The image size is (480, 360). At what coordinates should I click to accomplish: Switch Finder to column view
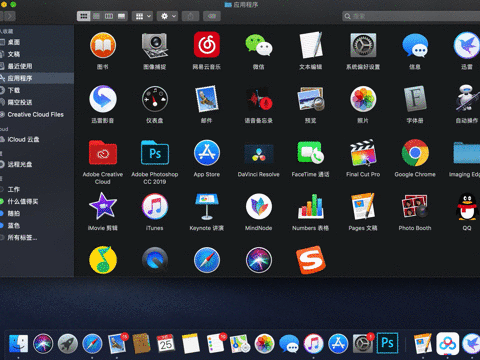tap(109, 16)
